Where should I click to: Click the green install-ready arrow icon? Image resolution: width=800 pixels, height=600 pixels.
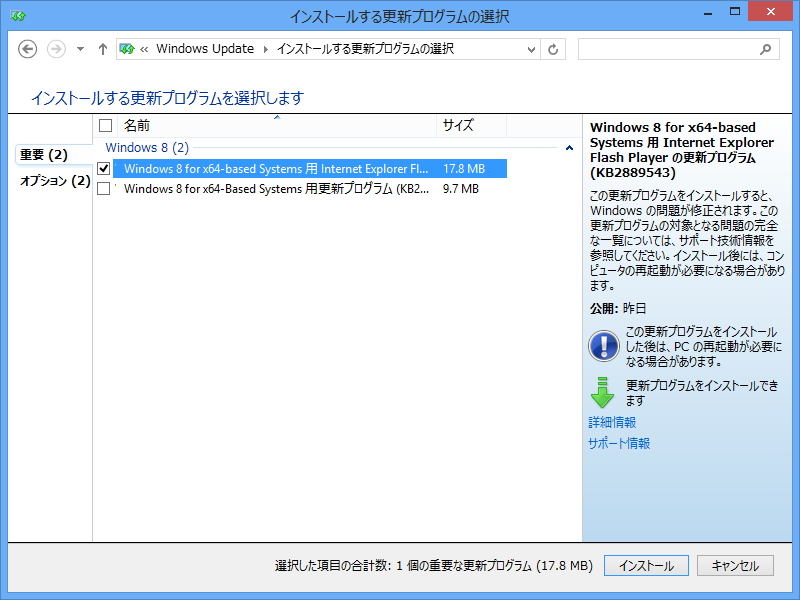click(601, 394)
